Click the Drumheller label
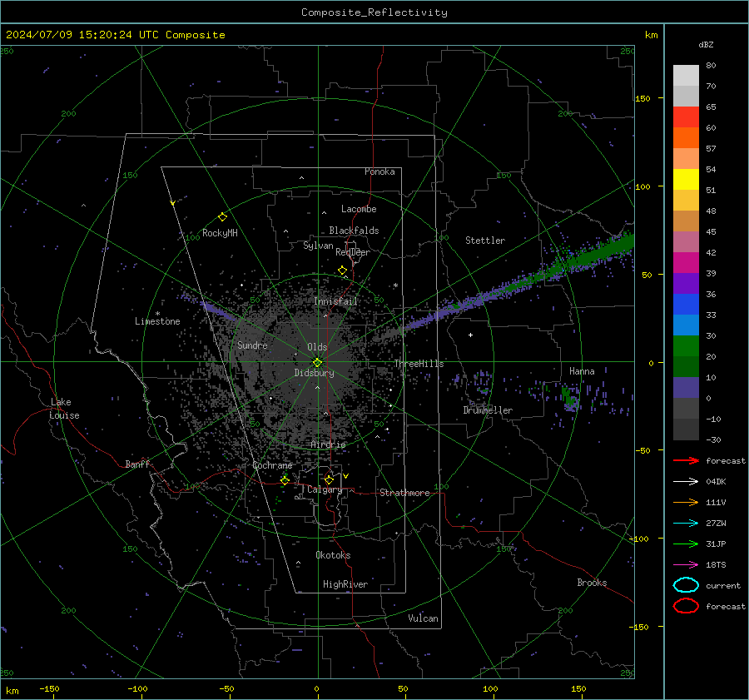The height and width of the screenshot is (700, 749). 488,410
